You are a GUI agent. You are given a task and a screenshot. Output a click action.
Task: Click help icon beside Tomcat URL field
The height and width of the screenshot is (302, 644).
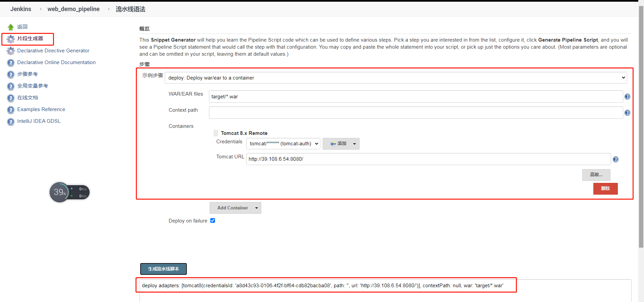pyautogui.click(x=615, y=159)
